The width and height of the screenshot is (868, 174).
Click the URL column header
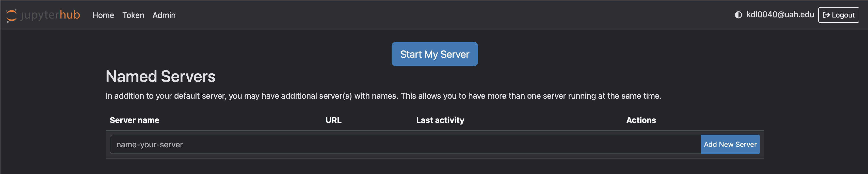click(x=333, y=120)
